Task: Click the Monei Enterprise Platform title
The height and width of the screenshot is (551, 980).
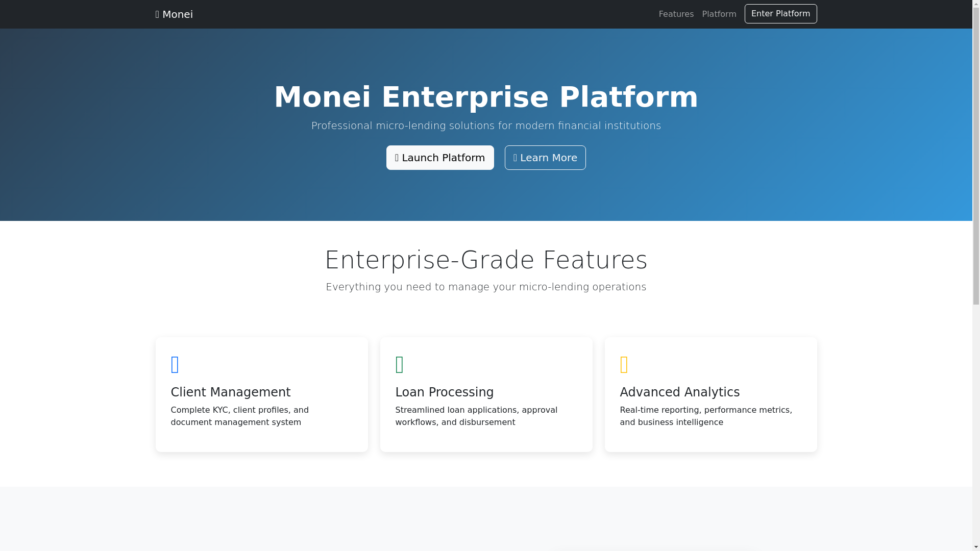Action: point(486,97)
